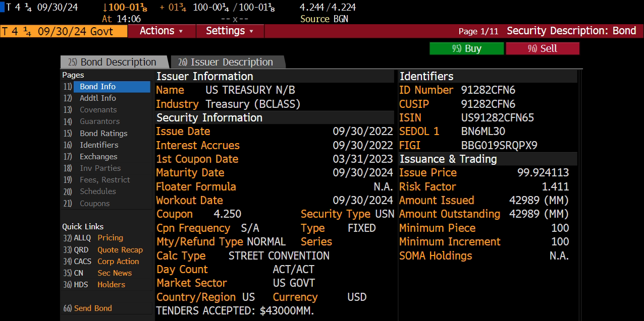
Task: Click the issuer name US TREASURY N/B
Action: tap(250, 90)
